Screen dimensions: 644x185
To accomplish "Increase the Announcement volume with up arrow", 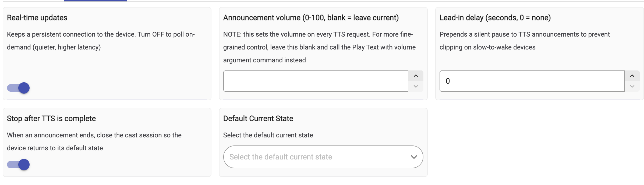I will pyautogui.click(x=416, y=76).
